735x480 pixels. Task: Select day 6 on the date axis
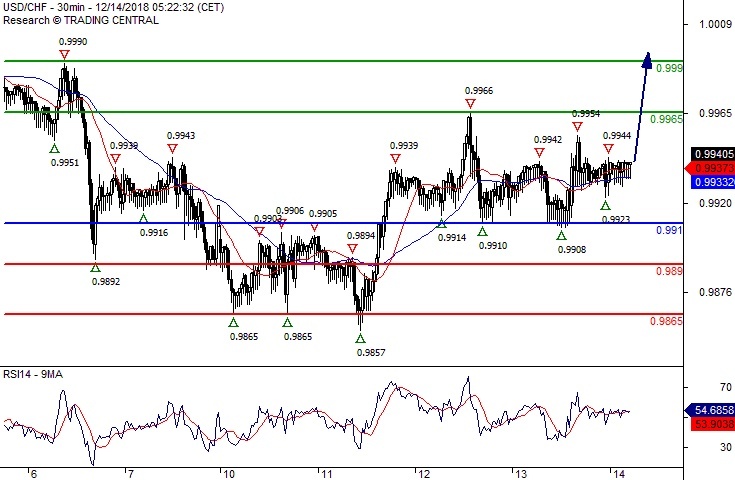[x=33, y=474]
